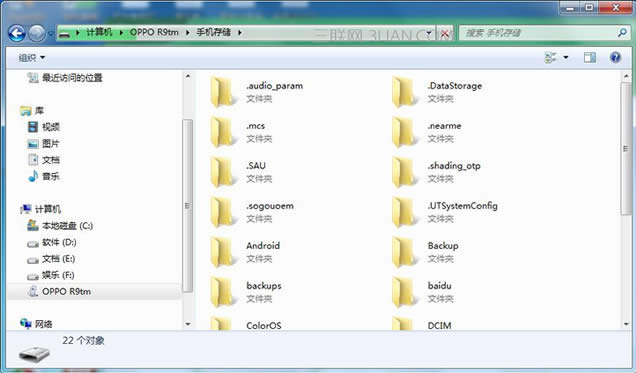
Task: Open 文档 (E:) drive
Action: coord(58,259)
